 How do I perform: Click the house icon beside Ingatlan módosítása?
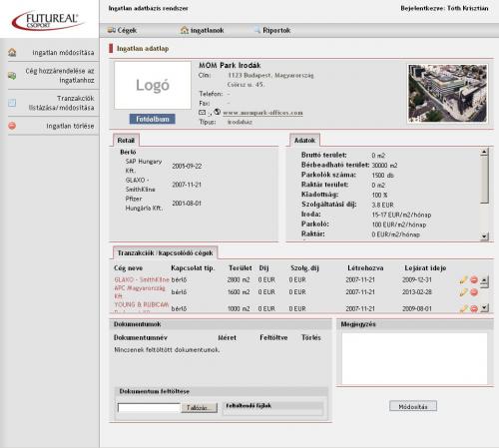[x=12, y=52]
